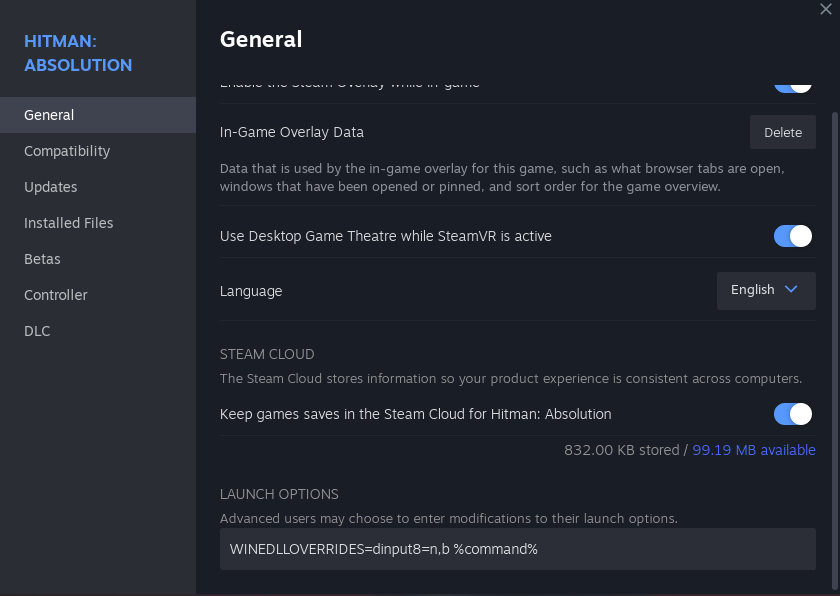Click the Language dropdown chevron arrow
Screen dimensions: 840x596
click(x=791, y=290)
